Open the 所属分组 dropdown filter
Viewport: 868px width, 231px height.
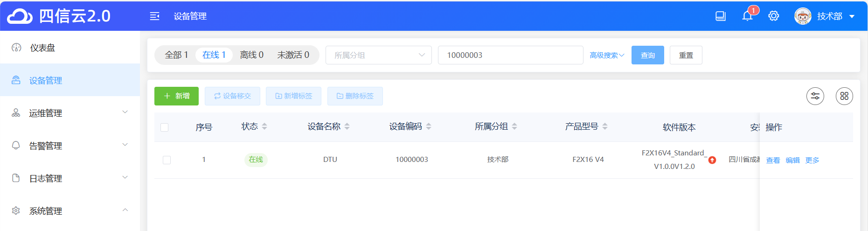[378, 55]
